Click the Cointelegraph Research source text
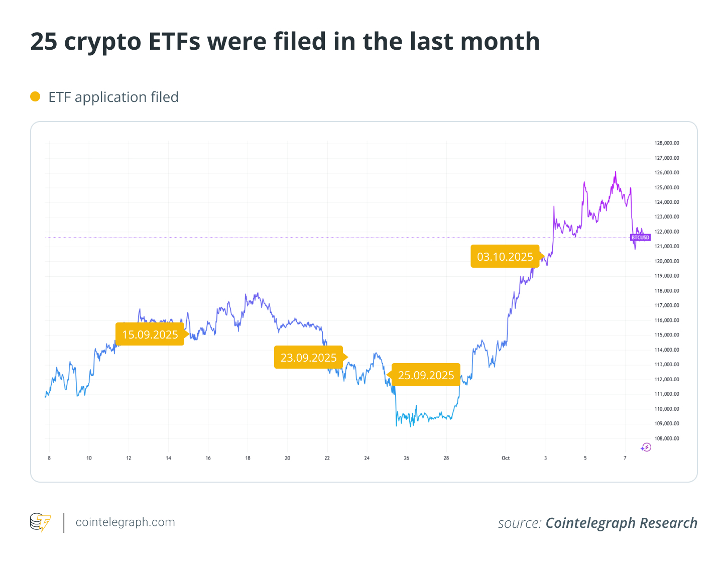728x563 pixels. 621,523
